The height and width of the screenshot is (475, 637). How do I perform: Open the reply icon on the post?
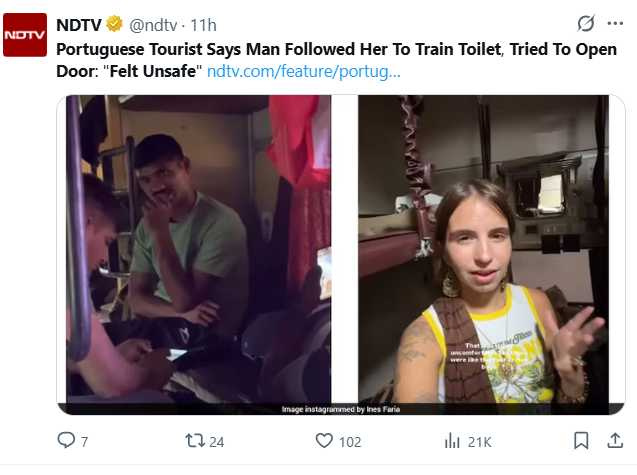(66, 440)
